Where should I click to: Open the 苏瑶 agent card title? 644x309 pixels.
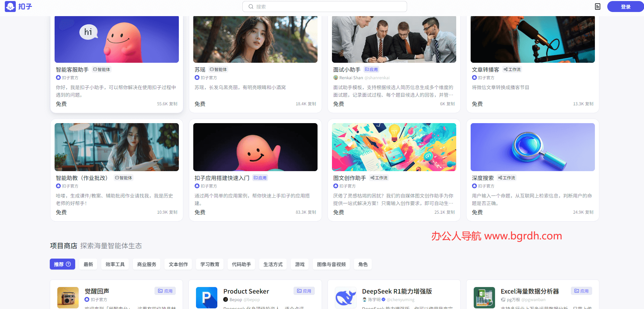200,69
